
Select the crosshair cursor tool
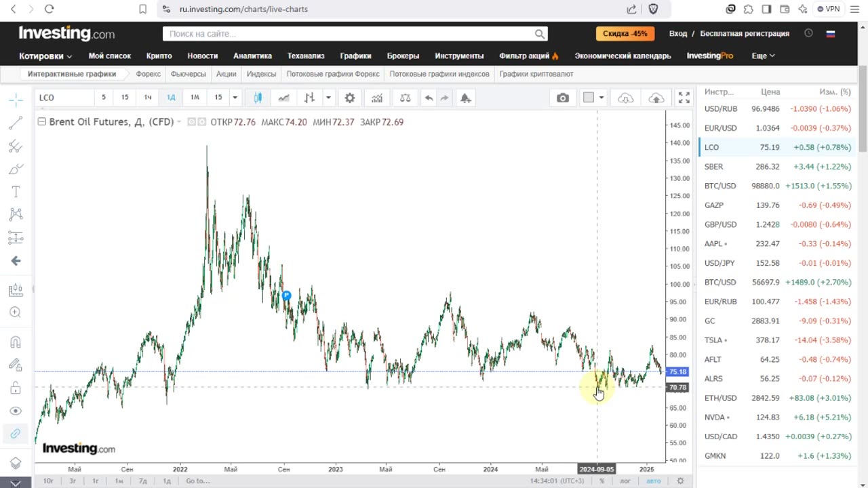(x=16, y=100)
